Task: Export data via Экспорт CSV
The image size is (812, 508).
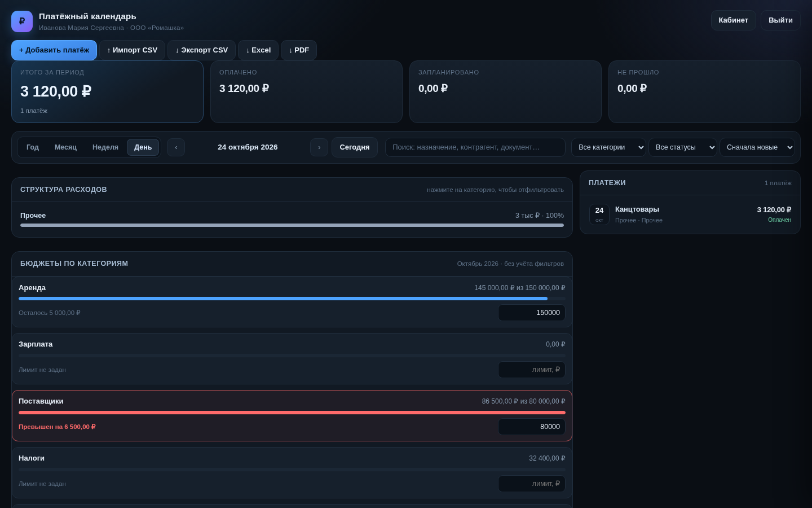Action: click(x=201, y=50)
